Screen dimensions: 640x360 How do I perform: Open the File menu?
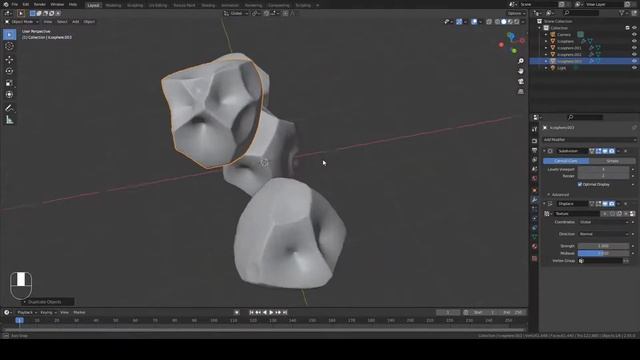tap(15, 4)
